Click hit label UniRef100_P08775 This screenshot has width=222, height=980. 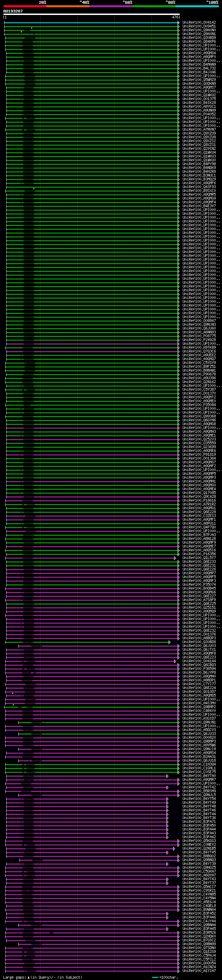click(x=199, y=336)
